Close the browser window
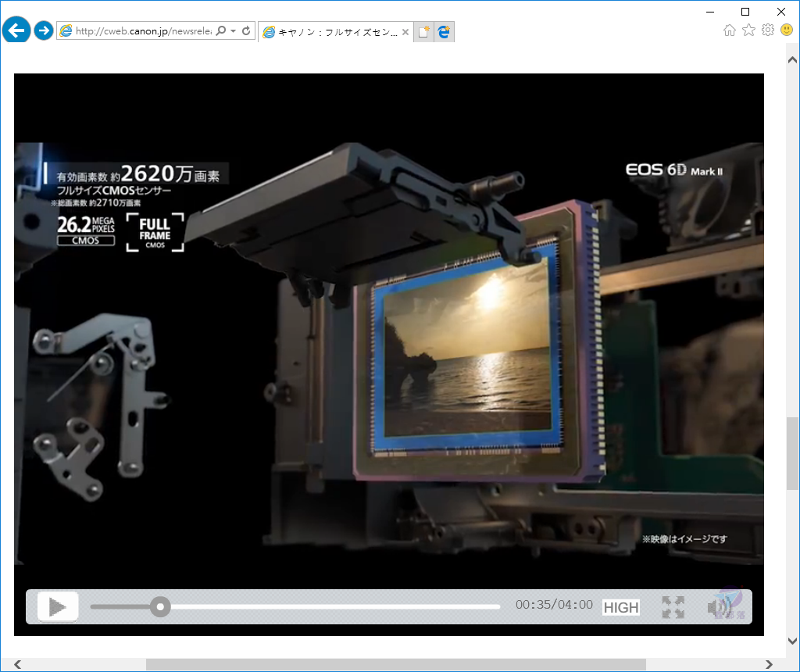The image size is (800, 672). coord(781,12)
